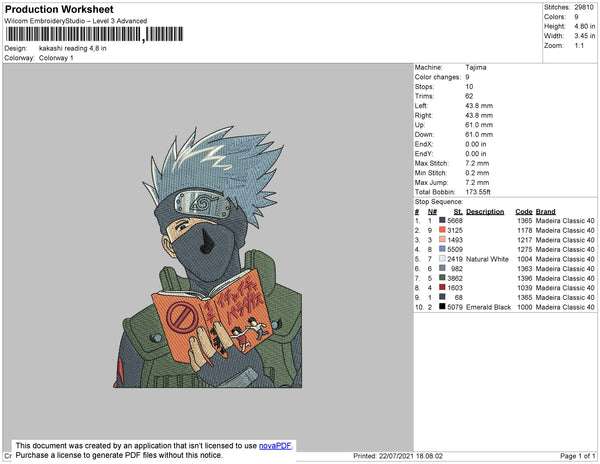Click the Up value '61.0 mm'
The height and width of the screenshot is (464, 600).
(x=479, y=125)
